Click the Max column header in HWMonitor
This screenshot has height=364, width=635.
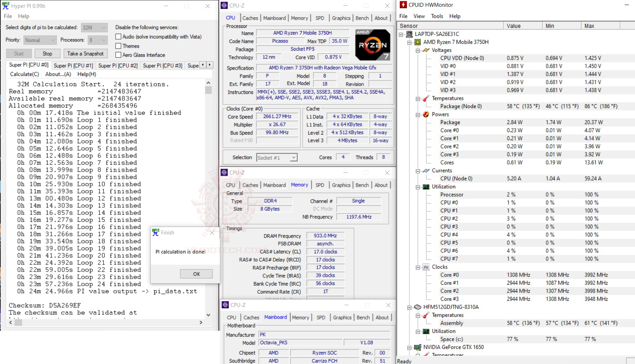(x=601, y=26)
